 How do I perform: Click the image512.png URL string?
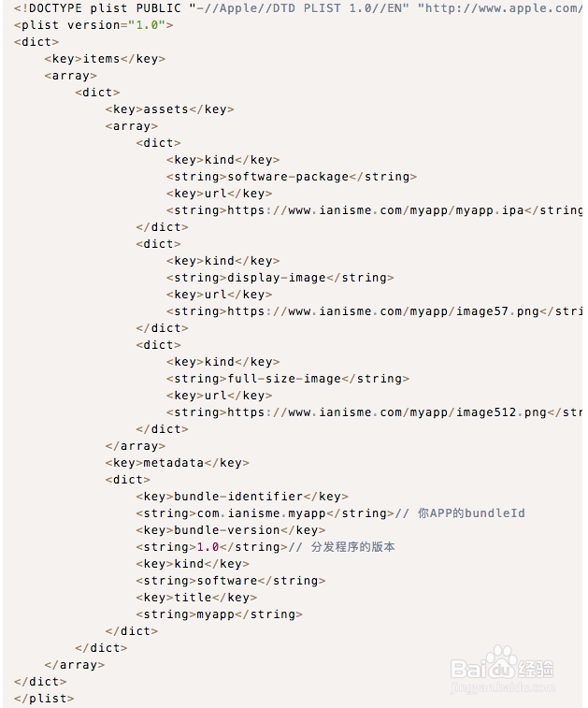click(x=387, y=412)
